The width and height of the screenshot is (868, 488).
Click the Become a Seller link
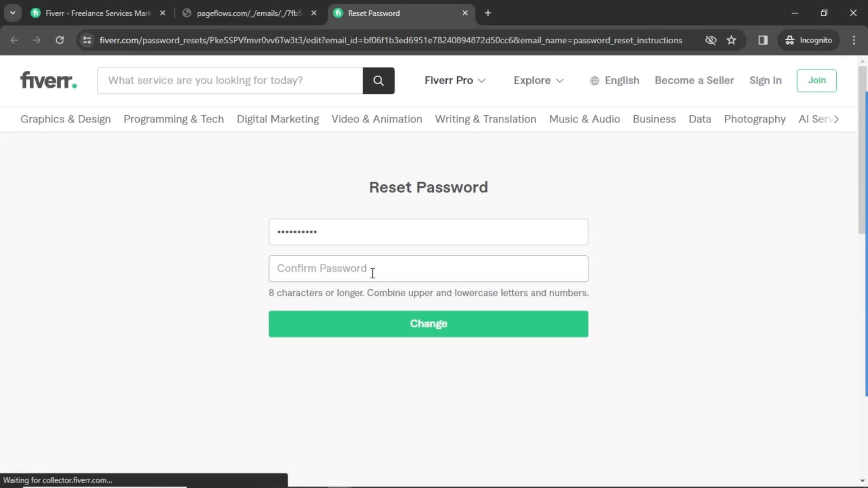coord(694,80)
